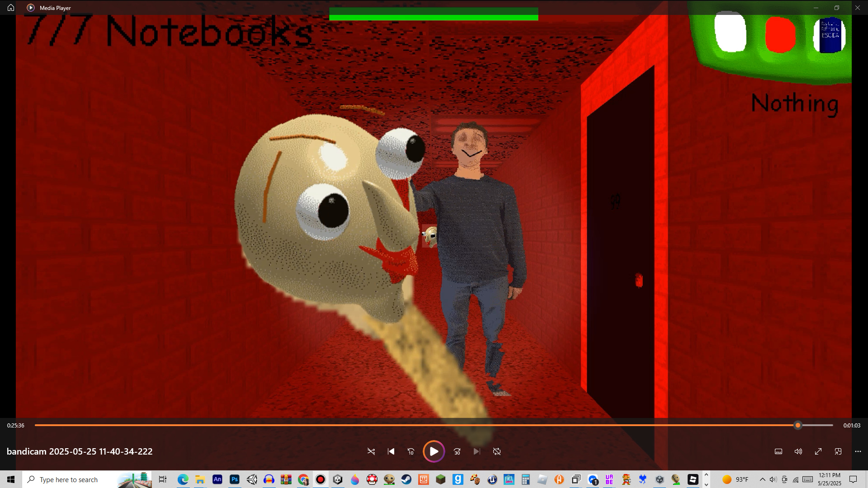
Task: Click the Play button in Media Player
Action: click(x=434, y=451)
